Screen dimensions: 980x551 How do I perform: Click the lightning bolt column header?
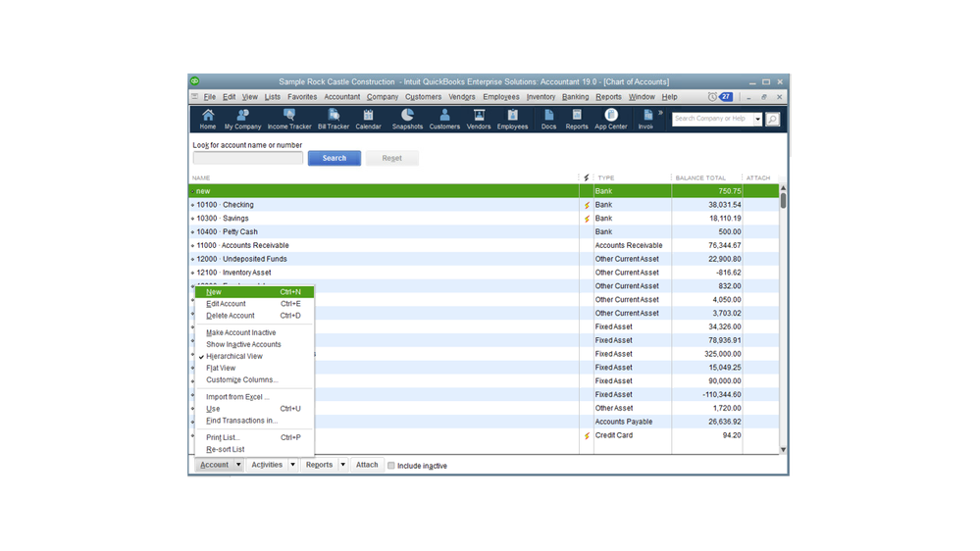[x=587, y=178]
